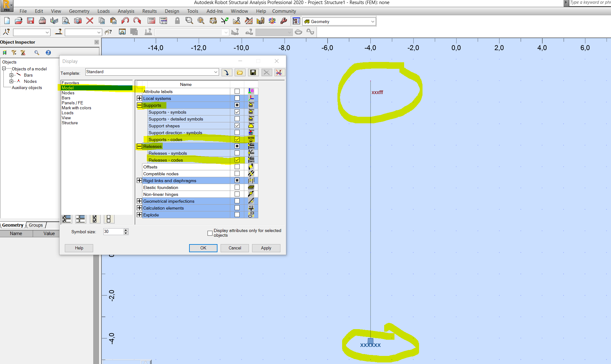
Task: Disable the Supports - codes checkbox
Action: (x=237, y=139)
